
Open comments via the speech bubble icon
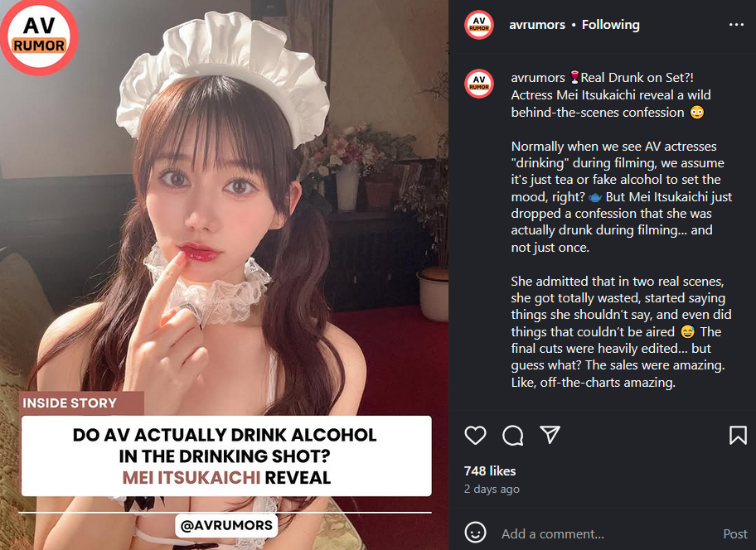coord(512,436)
